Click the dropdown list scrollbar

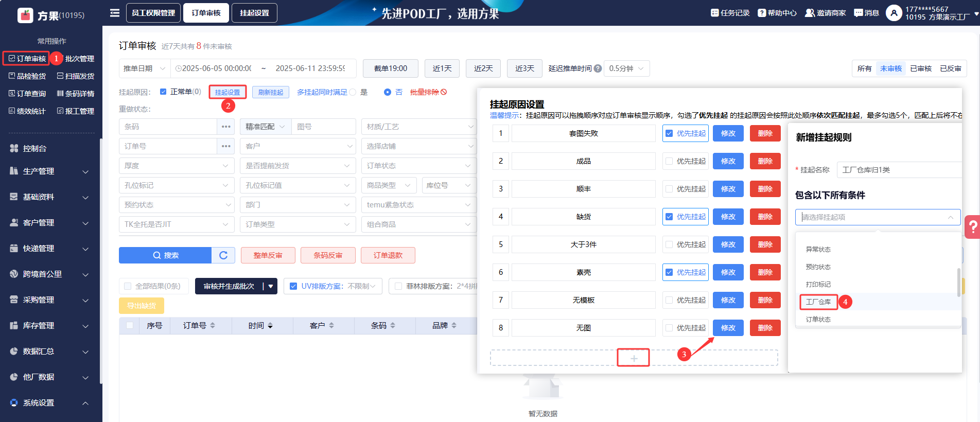coord(958,282)
